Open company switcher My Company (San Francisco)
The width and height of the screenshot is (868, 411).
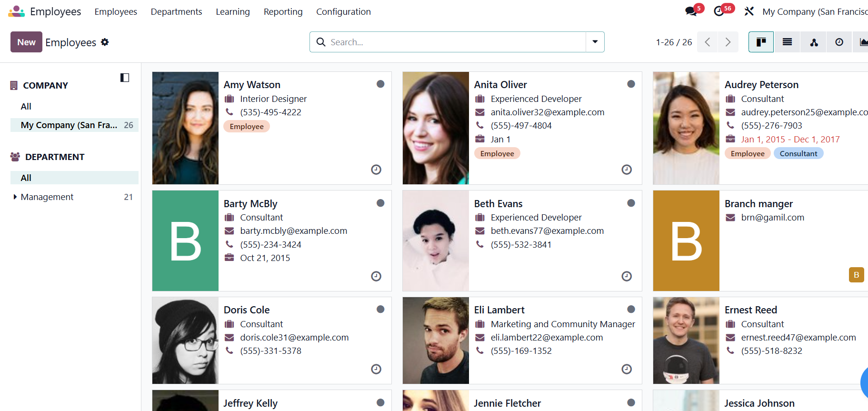pos(815,11)
